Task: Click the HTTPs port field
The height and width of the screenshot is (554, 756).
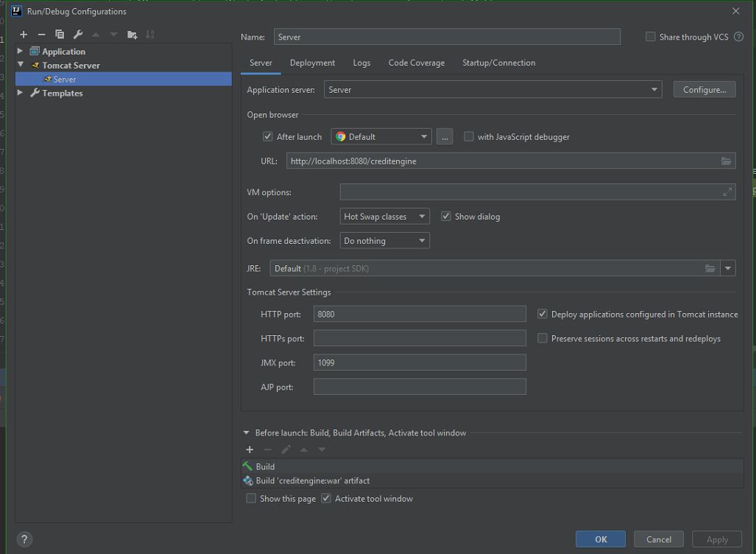Action: click(x=420, y=338)
